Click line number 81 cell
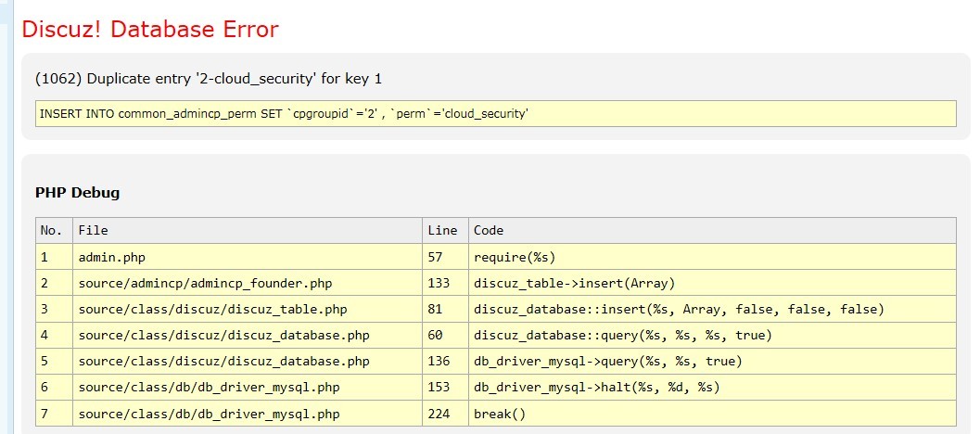 coord(445,309)
